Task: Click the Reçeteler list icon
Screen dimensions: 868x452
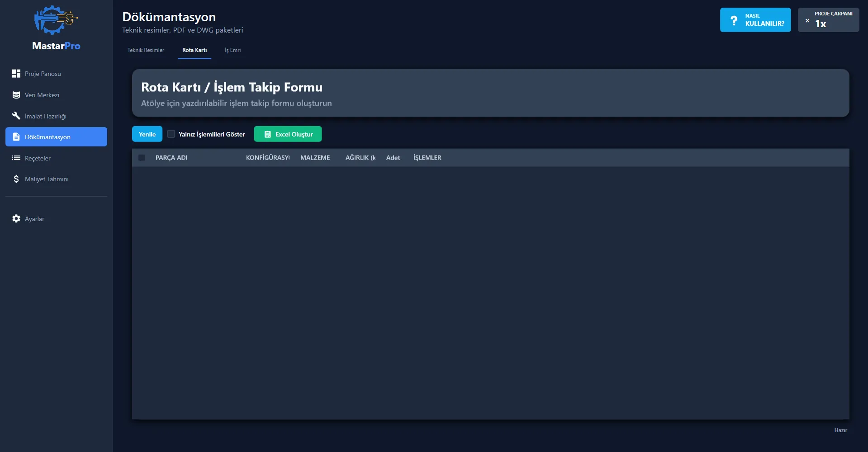Action: pos(16,158)
